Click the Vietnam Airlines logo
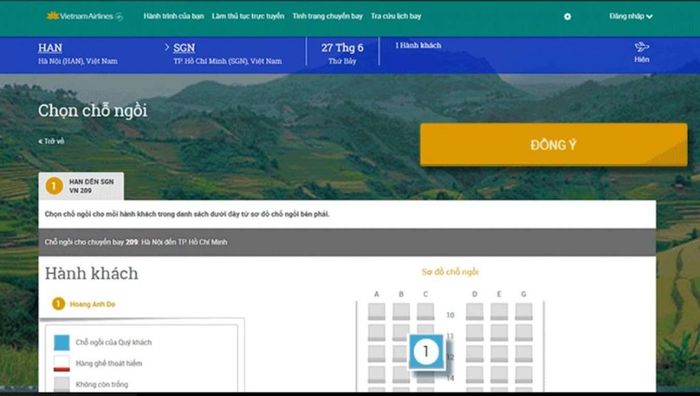700x396 pixels. coord(85,16)
